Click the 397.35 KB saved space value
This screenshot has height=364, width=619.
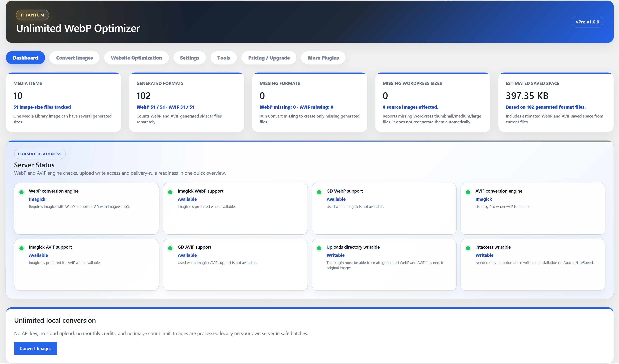pos(527,96)
